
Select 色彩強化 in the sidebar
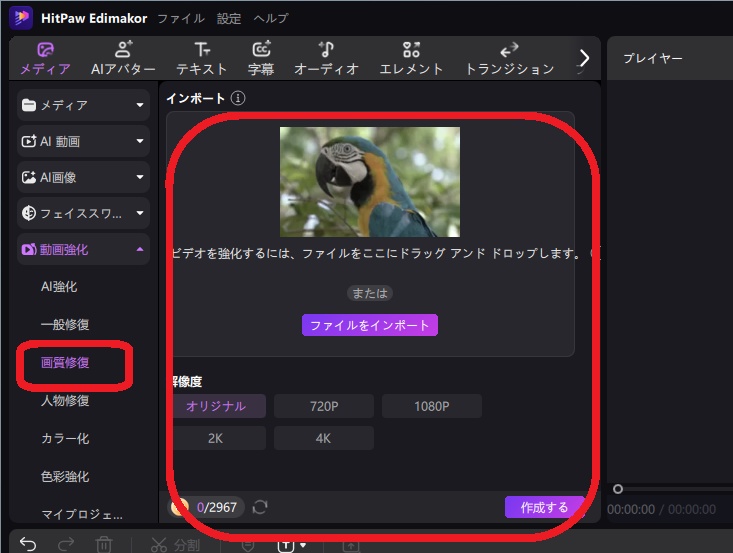coord(65,476)
